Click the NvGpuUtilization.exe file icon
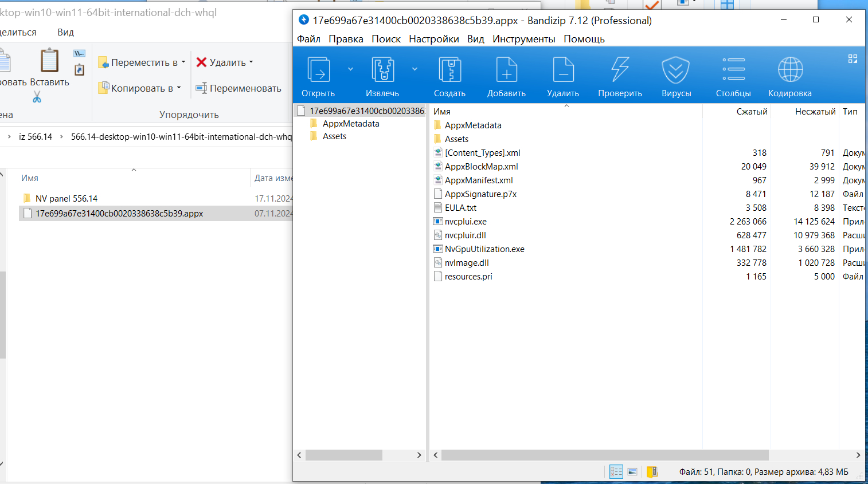 tap(438, 249)
